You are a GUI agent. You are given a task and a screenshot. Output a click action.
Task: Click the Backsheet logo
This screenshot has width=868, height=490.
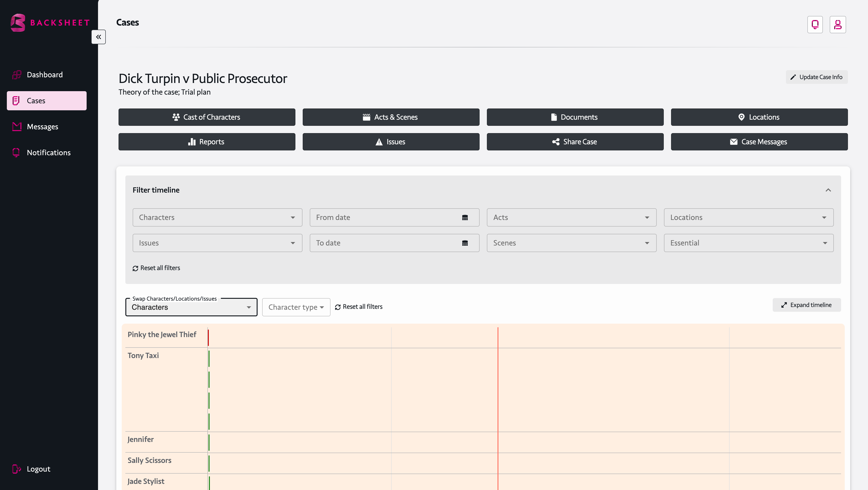[50, 23]
